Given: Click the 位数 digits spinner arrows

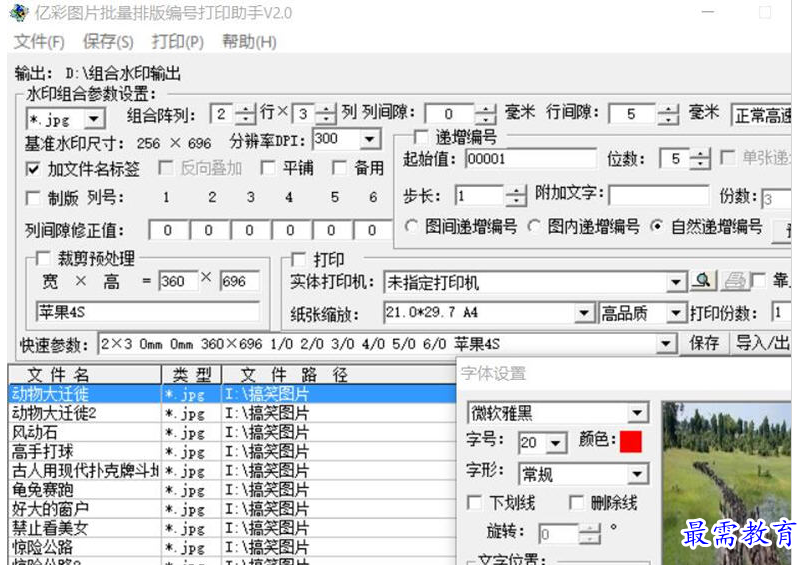Looking at the screenshot, I should pos(700,159).
